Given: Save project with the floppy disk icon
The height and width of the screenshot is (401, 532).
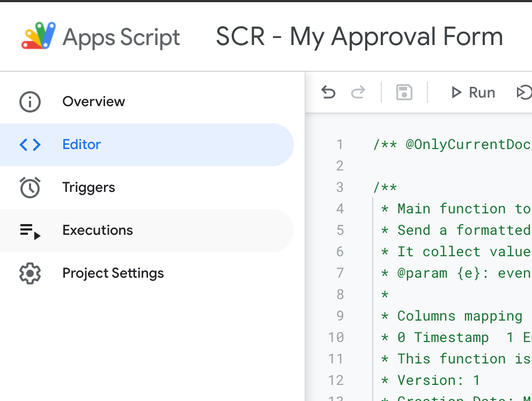Looking at the screenshot, I should pyautogui.click(x=404, y=93).
